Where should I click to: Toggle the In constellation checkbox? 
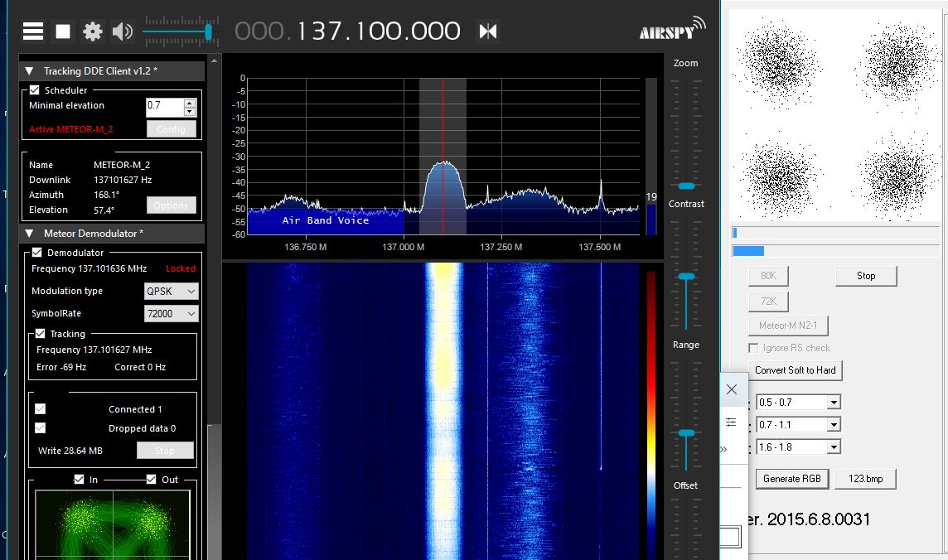click(x=79, y=479)
